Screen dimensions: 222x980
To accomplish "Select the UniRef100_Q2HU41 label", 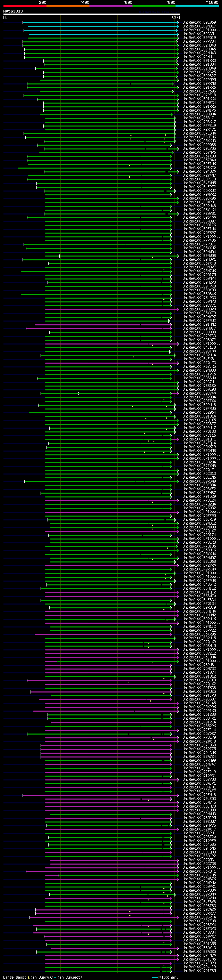I will pyautogui.click(x=199, y=57).
